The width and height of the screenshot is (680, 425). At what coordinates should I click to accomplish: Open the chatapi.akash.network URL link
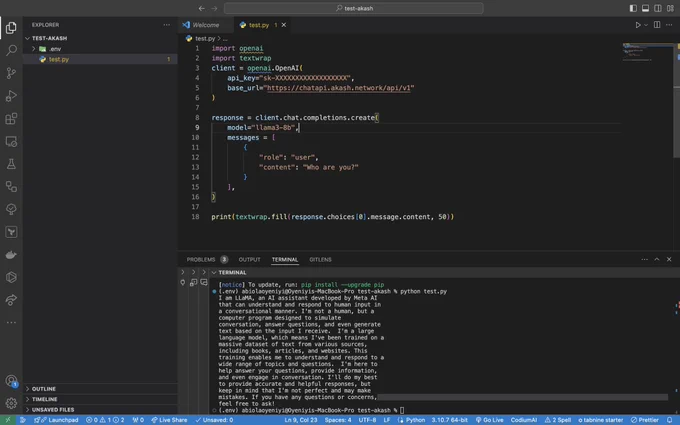tap(339, 88)
